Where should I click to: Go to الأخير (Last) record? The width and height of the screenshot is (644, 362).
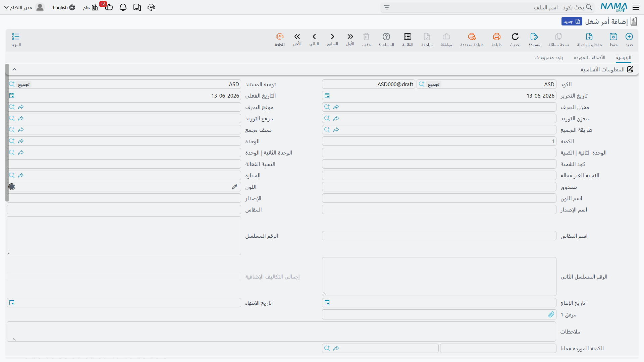(297, 37)
